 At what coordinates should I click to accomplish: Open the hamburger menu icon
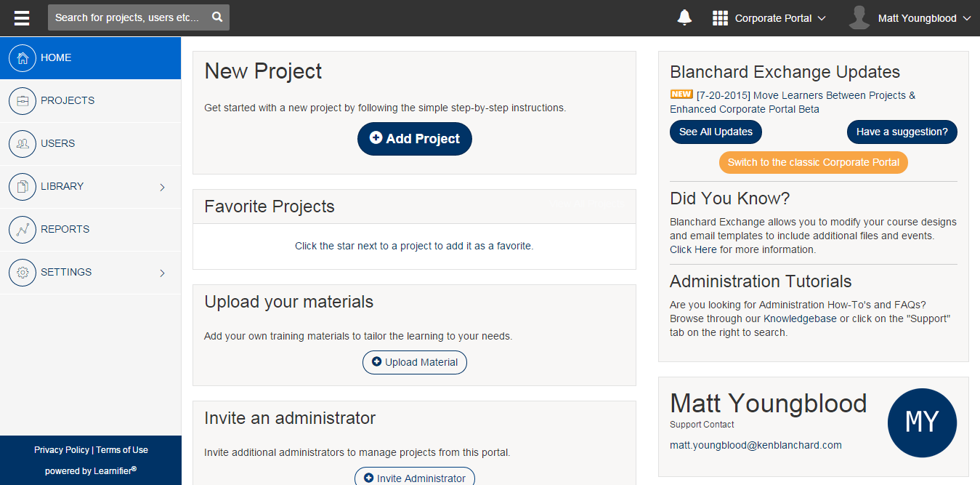tap(22, 18)
